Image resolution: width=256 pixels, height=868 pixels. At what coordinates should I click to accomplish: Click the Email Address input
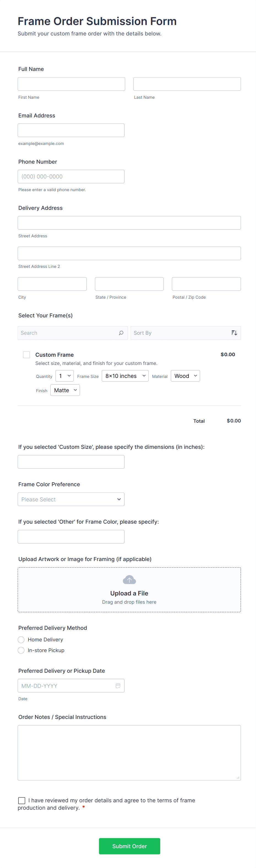(71, 130)
